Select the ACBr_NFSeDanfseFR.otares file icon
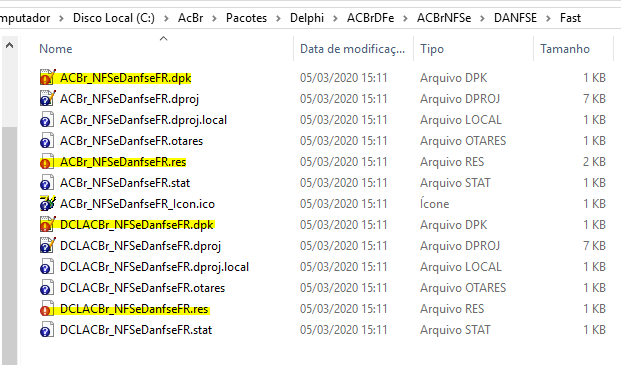 point(47,141)
